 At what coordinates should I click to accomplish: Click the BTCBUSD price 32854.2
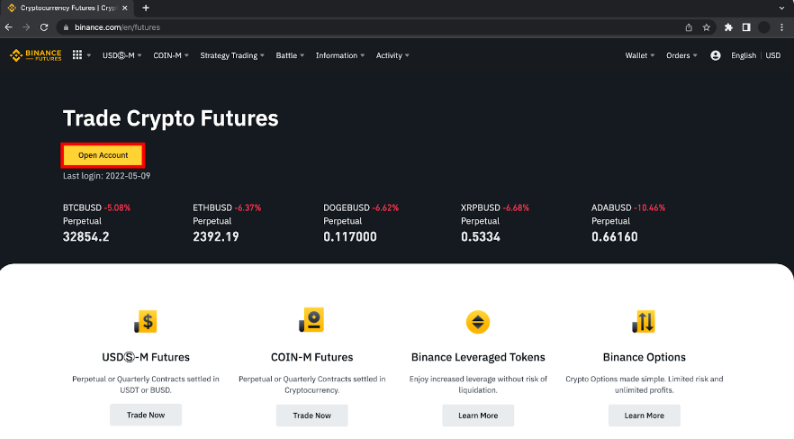[86, 236]
